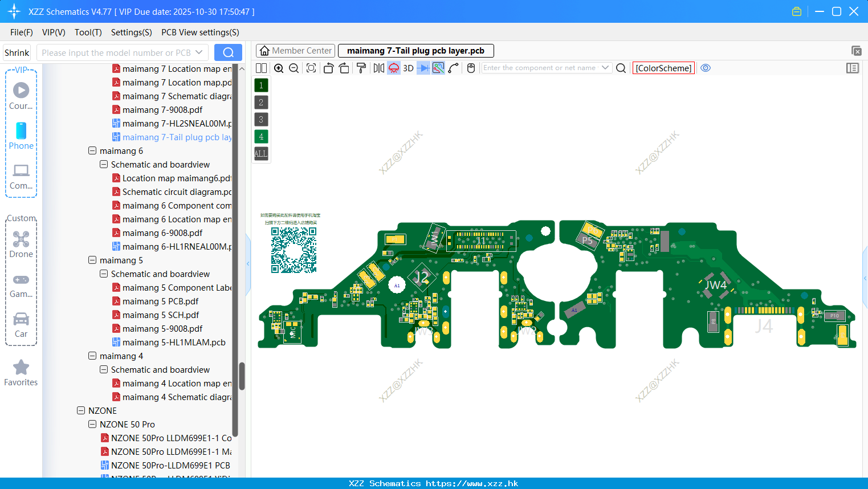
Task: Select the Computer category icon
Action: (21, 176)
